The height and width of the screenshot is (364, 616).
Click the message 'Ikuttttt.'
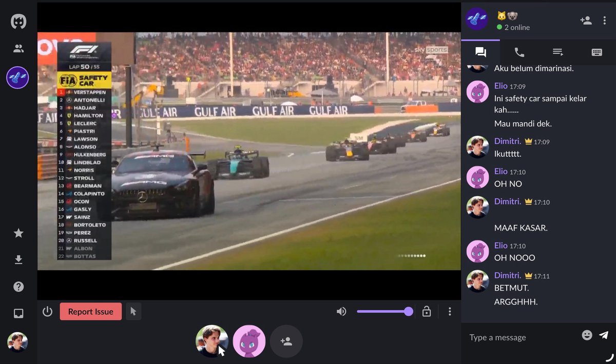[508, 154]
